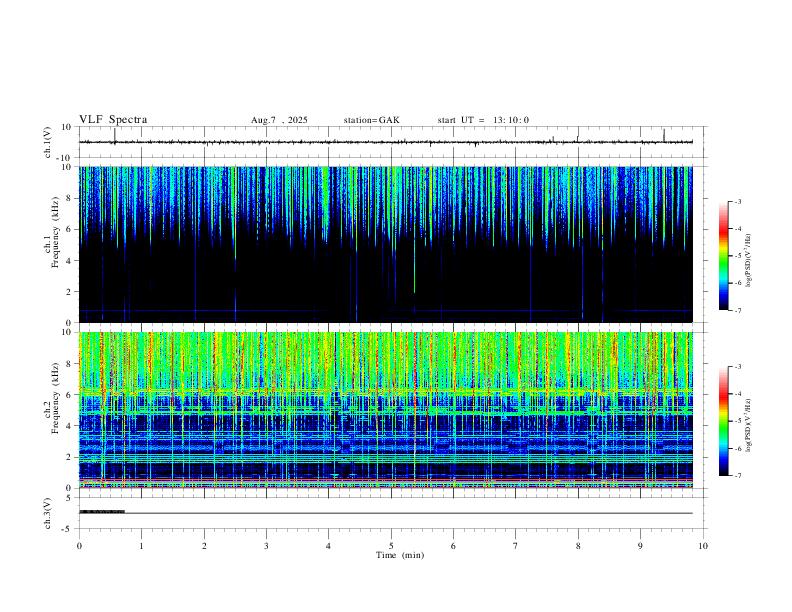The height and width of the screenshot is (612, 792).
Task: Click the date 'Aug.7 , 2025'
Action: [x=279, y=120]
